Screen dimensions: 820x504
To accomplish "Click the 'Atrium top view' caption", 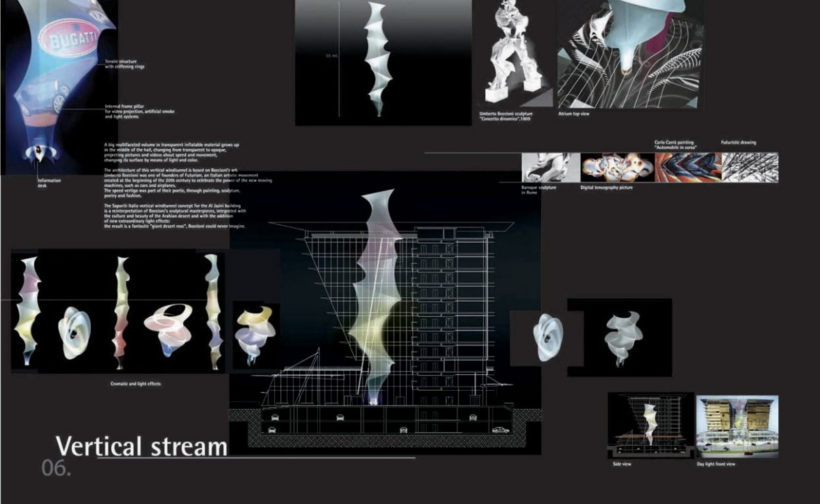I will (x=573, y=113).
